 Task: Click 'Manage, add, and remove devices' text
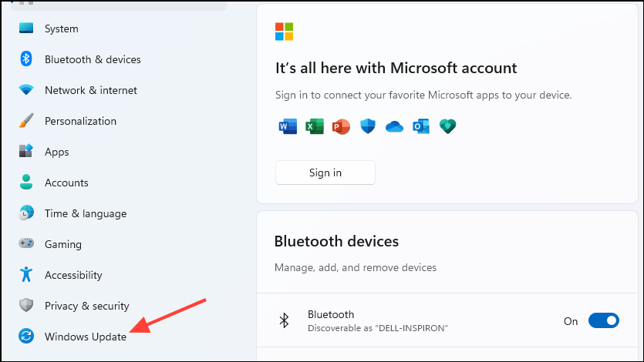coord(356,267)
